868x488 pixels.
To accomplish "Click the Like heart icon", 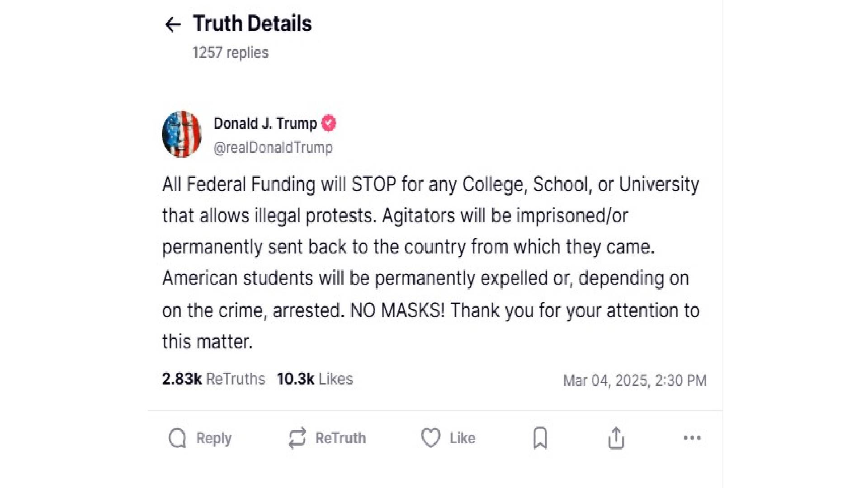I will click(x=430, y=438).
